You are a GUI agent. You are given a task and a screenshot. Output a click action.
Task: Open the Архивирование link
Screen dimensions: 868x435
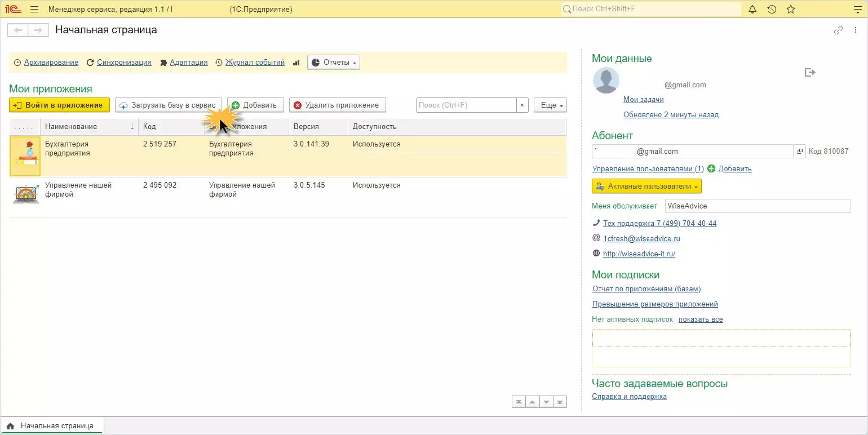pos(51,63)
